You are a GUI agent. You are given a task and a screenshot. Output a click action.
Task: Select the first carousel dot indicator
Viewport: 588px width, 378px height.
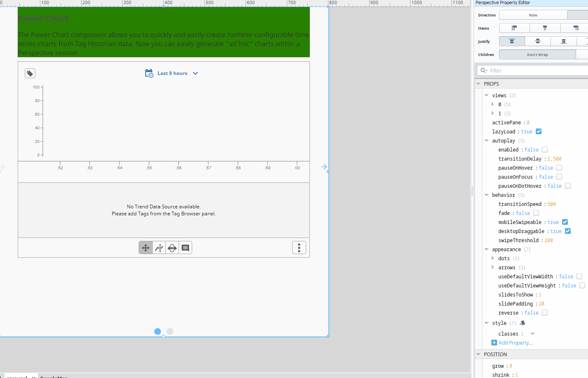coord(158,331)
